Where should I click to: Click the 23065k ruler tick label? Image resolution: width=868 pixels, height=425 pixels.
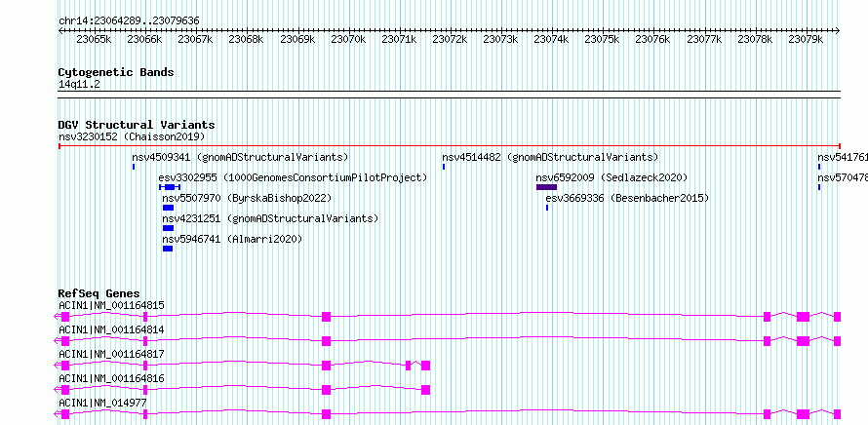click(94, 39)
